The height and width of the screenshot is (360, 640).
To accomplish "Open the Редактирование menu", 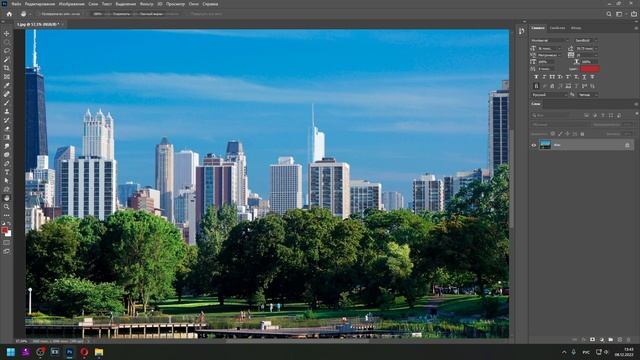I will coord(40,4).
